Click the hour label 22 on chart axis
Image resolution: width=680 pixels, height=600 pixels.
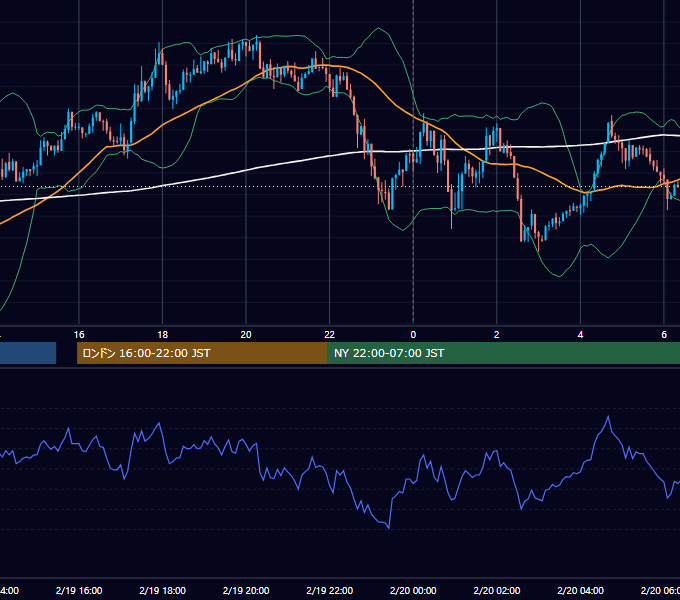pos(330,335)
